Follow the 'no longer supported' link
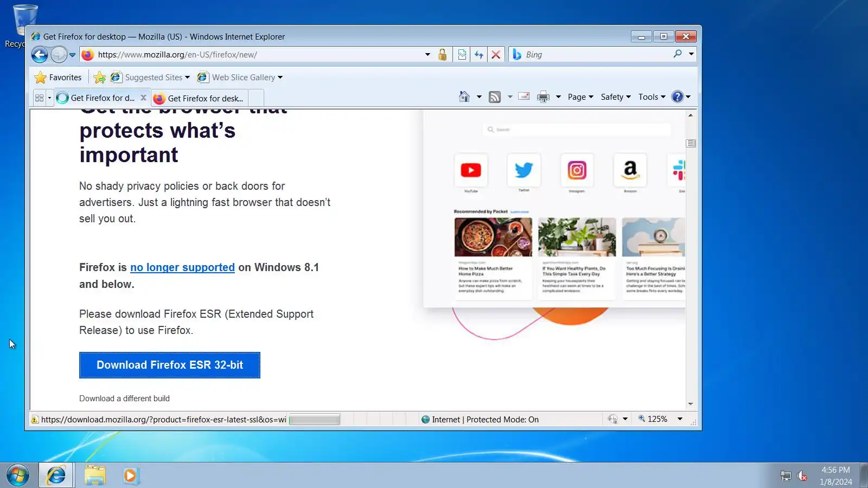The height and width of the screenshot is (488, 868). point(182,267)
